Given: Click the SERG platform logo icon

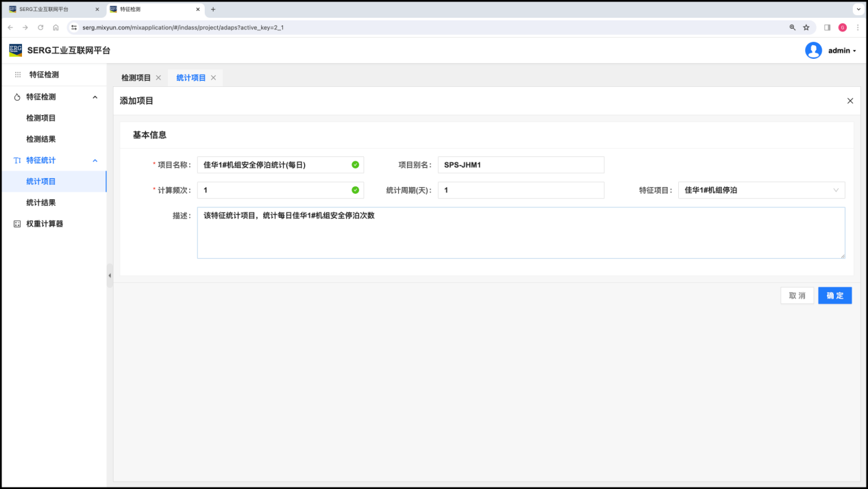Looking at the screenshot, I should (15, 50).
